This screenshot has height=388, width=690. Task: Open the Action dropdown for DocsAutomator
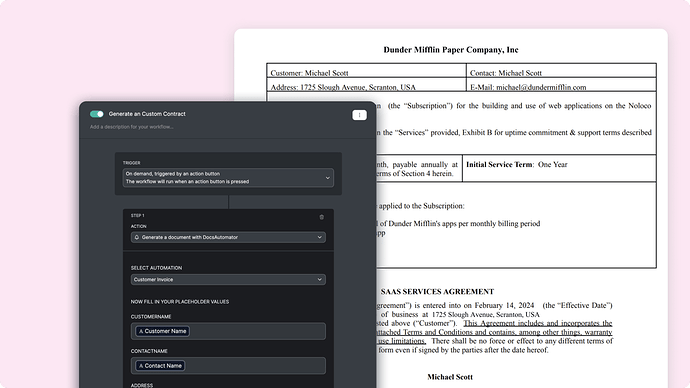coord(228,237)
